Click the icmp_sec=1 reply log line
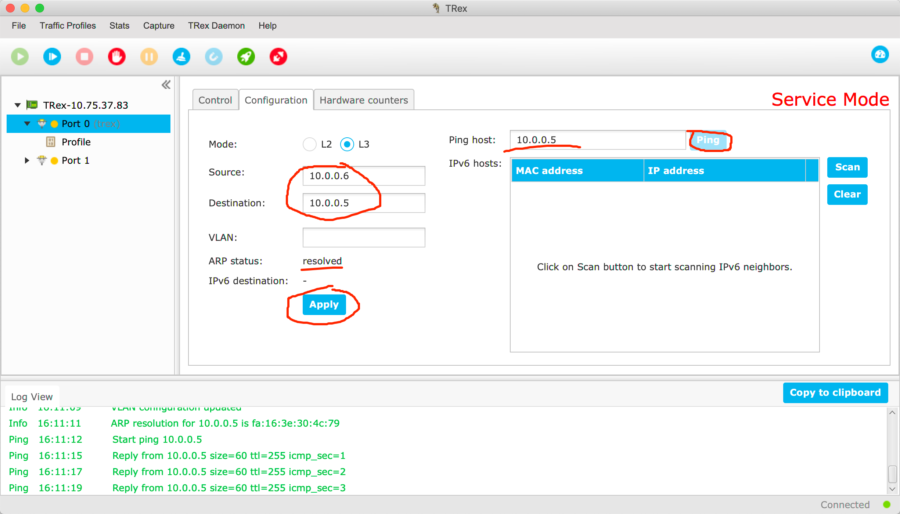This screenshot has height=514, width=900. (x=228, y=455)
